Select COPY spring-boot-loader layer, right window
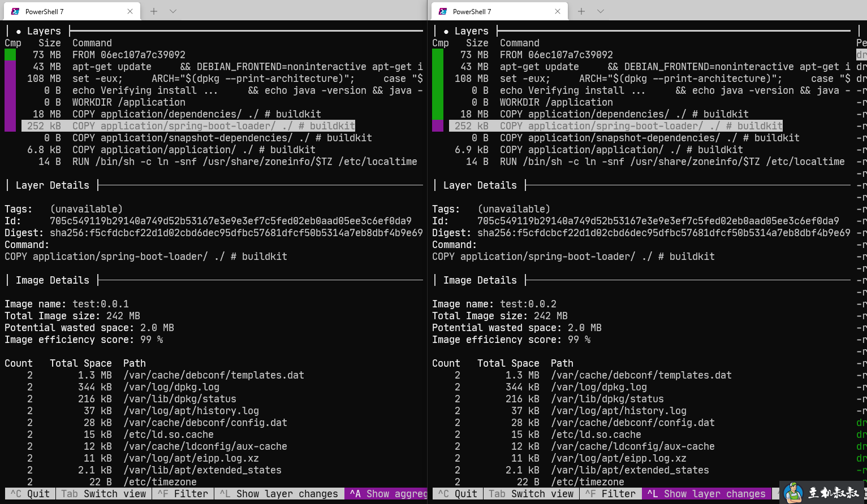The width and height of the screenshot is (867, 504). point(616,126)
